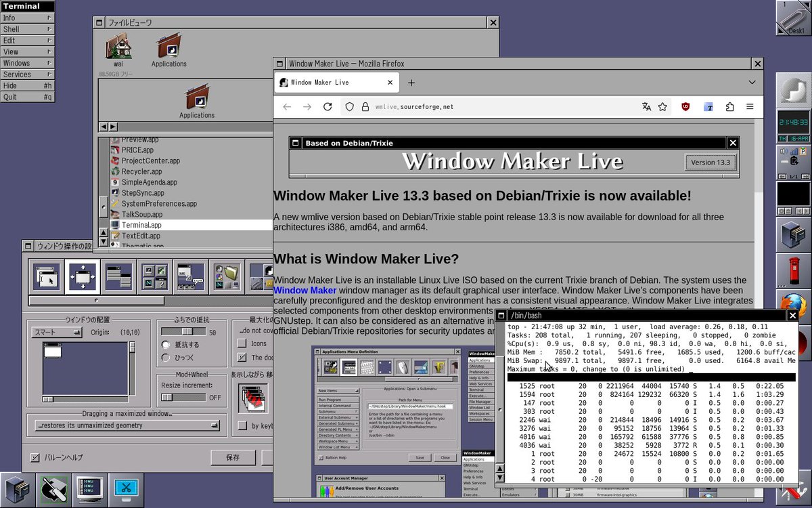The width and height of the screenshot is (812, 508).
Task: Choose Quit in Terminal menu
Action: click(x=28, y=97)
